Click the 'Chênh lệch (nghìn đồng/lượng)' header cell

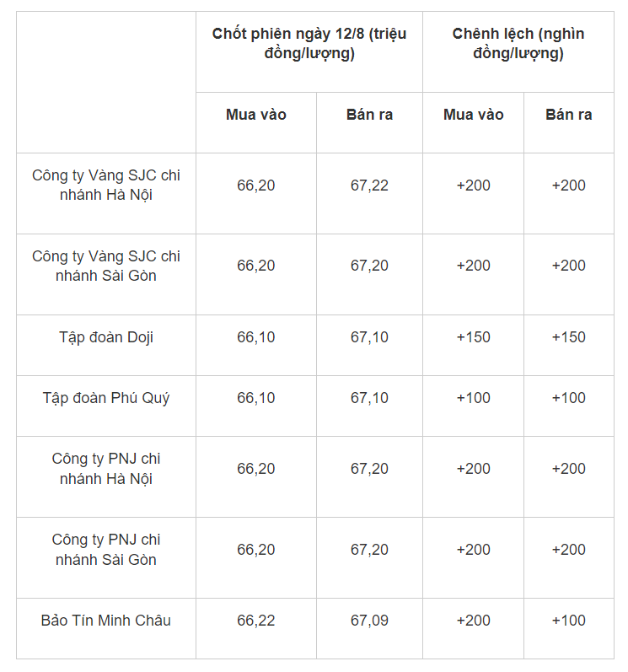click(518, 52)
